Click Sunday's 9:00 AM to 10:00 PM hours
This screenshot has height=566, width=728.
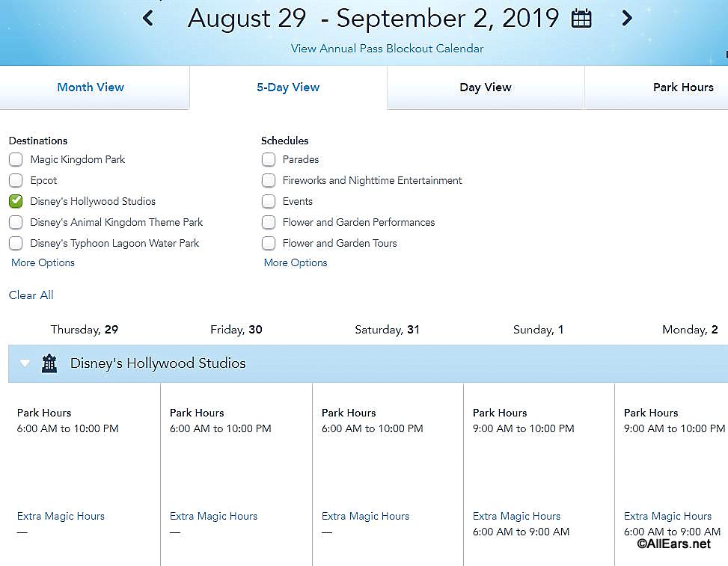(x=523, y=428)
